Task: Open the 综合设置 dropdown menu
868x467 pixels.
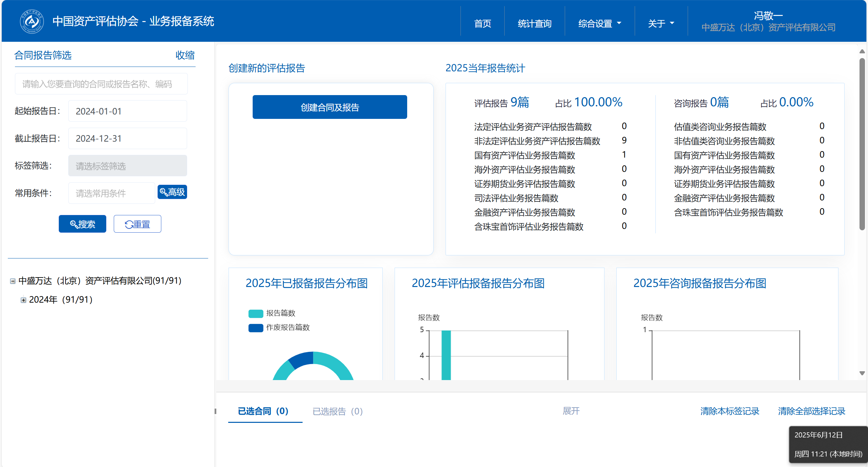Action: click(600, 23)
